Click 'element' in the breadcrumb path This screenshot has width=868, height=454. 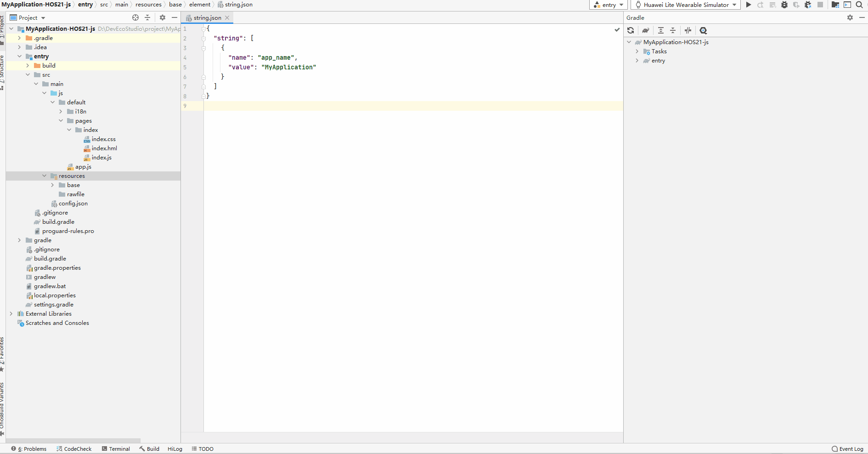[x=200, y=5]
